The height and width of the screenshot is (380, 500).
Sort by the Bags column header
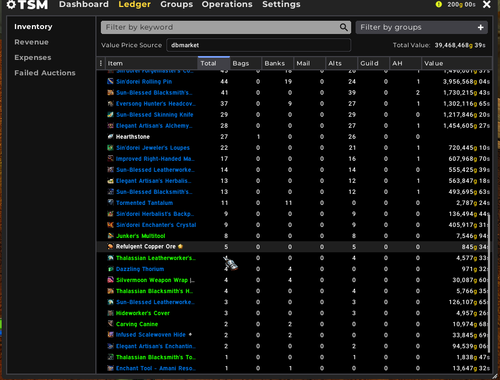pos(245,63)
